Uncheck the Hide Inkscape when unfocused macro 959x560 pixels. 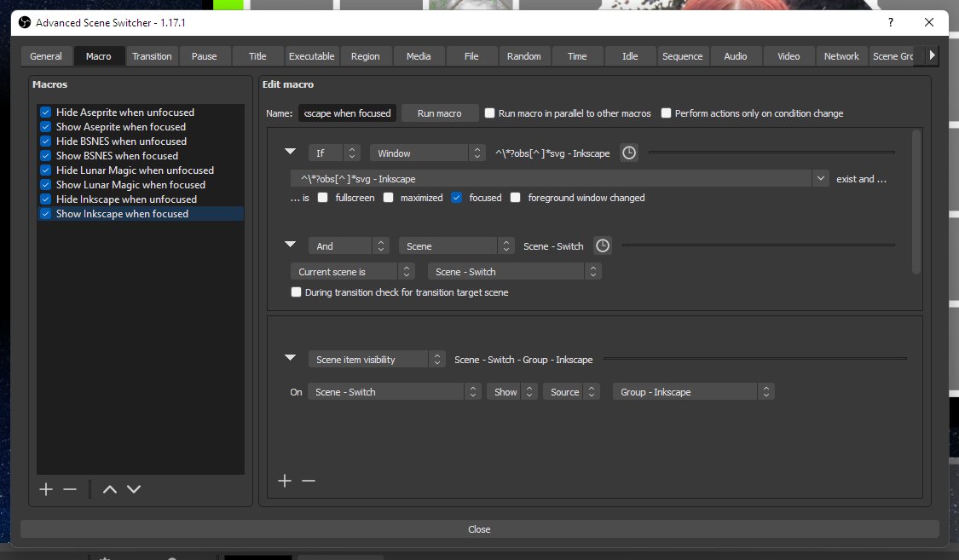[x=45, y=199]
